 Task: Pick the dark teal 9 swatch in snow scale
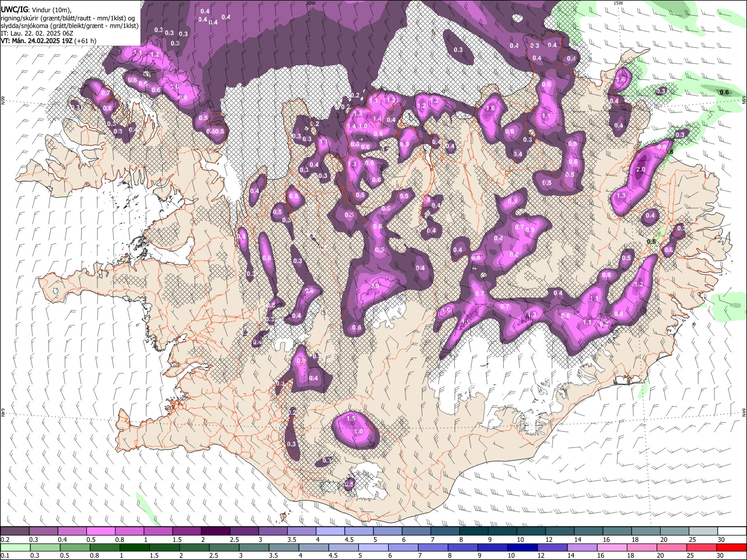tap(502, 531)
